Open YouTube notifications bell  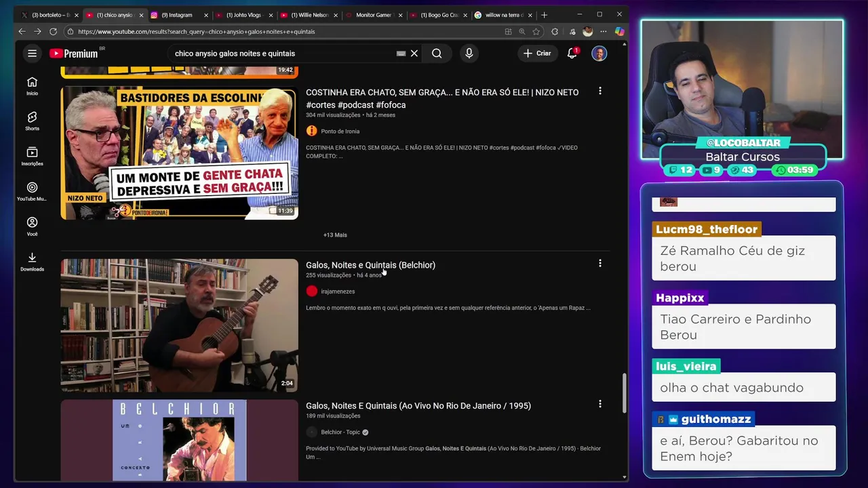pyautogui.click(x=572, y=54)
